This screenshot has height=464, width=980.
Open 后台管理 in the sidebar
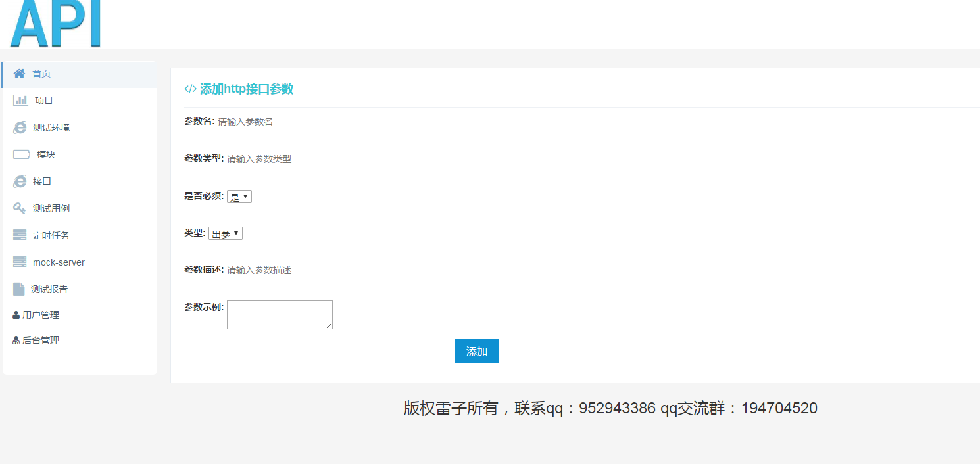[x=41, y=341]
